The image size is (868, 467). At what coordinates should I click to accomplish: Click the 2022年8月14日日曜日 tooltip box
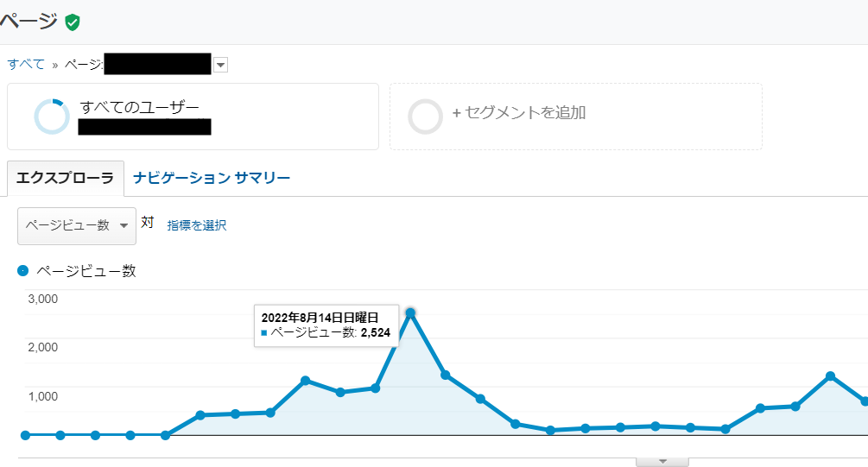click(326, 325)
